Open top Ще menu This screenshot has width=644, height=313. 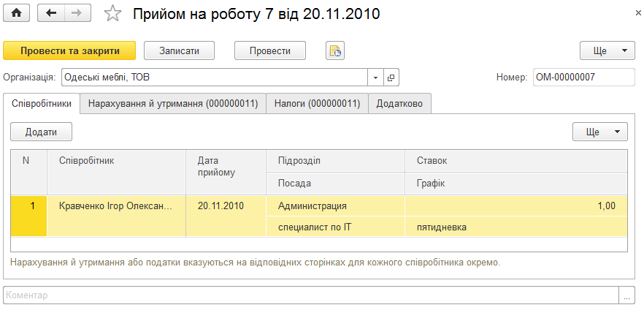pos(607,51)
